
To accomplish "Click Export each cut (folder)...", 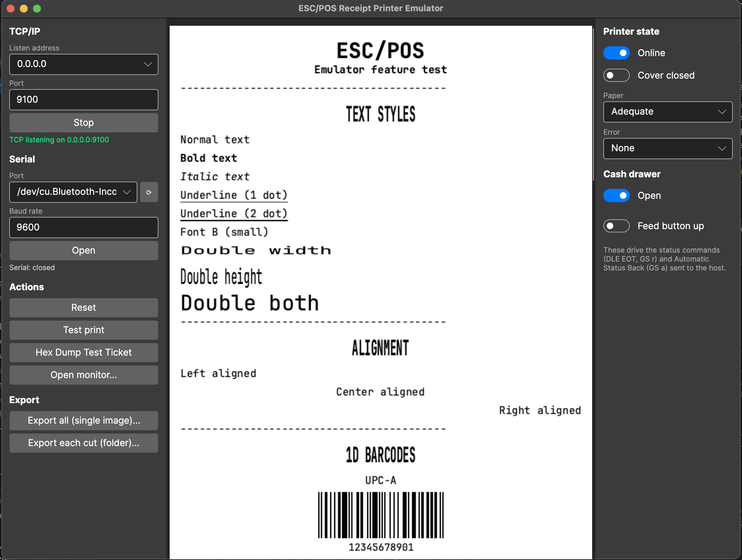I will pos(84,443).
